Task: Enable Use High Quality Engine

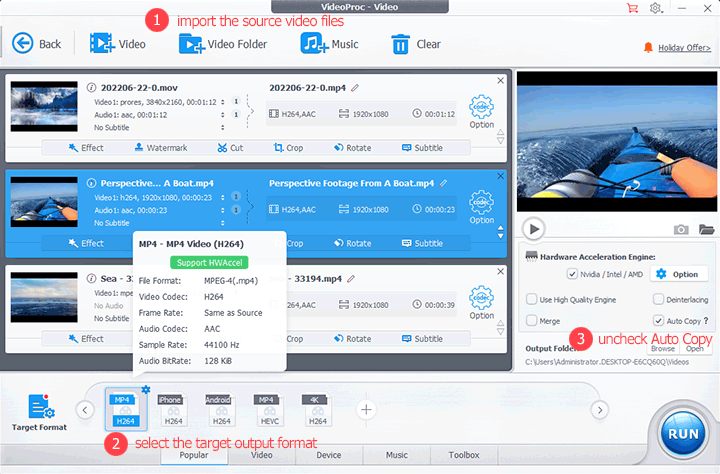Action: click(531, 299)
